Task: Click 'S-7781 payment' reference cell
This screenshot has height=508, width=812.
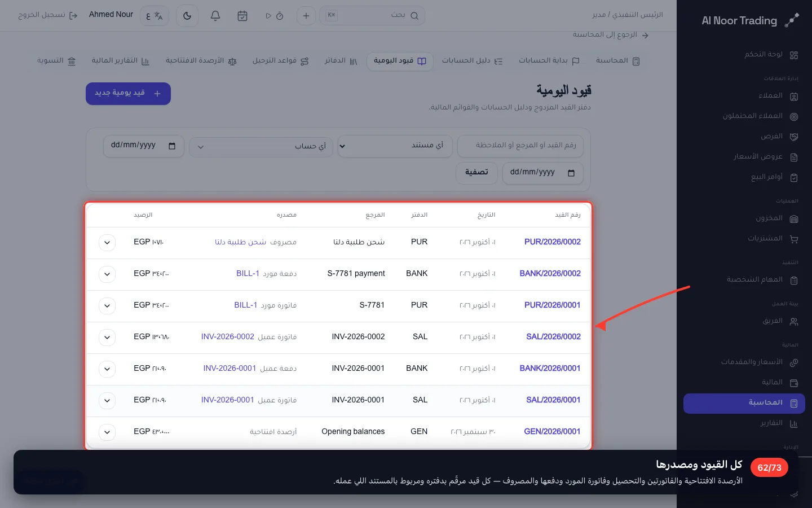Action: tap(356, 274)
